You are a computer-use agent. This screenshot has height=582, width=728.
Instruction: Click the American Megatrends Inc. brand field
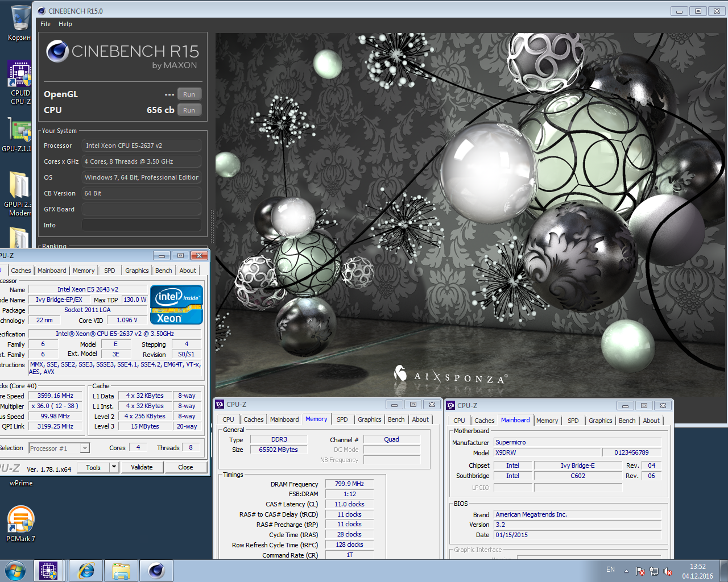(x=577, y=514)
